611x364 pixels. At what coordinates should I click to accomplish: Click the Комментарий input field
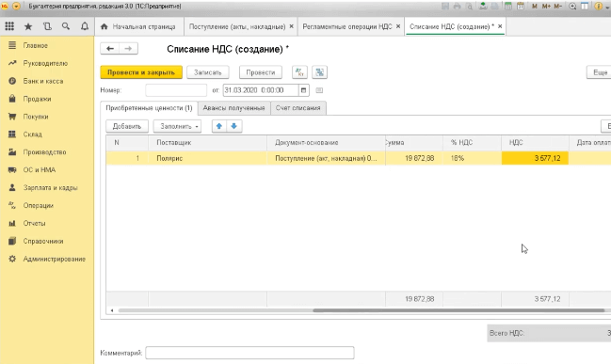(x=249, y=353)
